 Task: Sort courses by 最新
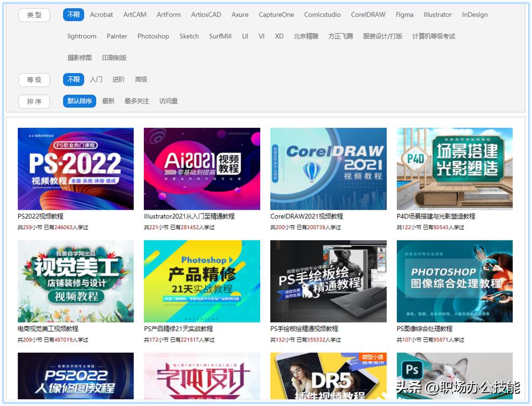pyautogui.click(x=108, y=101)
